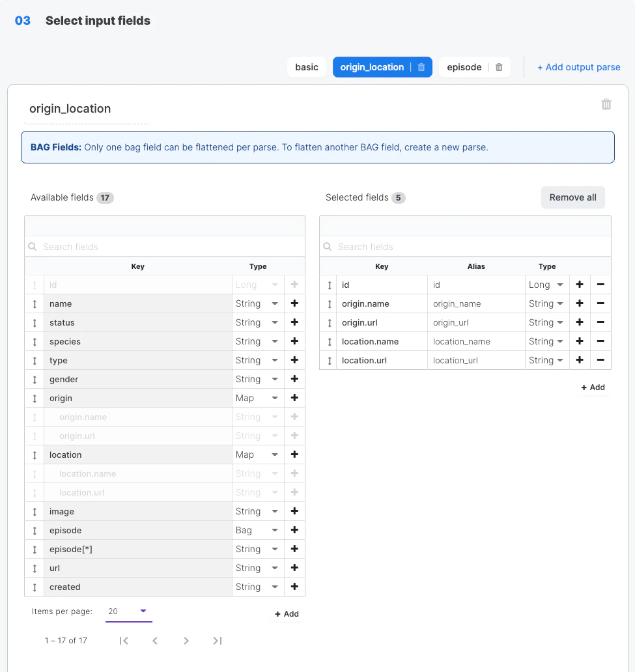Add the name field with plus icon

(x=294, y=303)
